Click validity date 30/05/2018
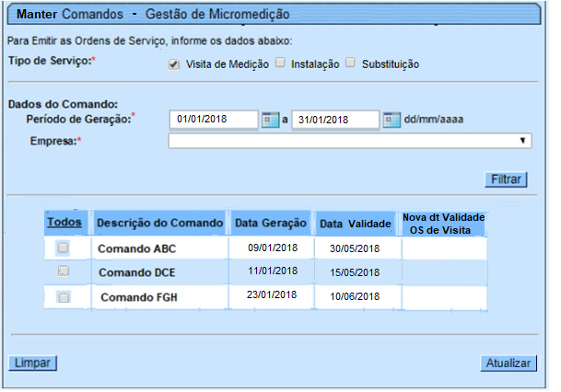The image size is (561, 392). coord(355,248)
